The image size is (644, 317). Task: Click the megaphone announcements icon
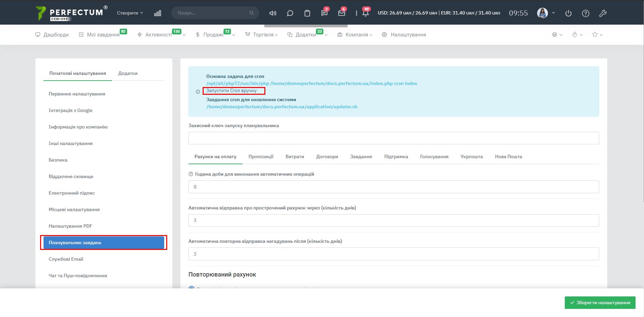(x=273, y=13)
